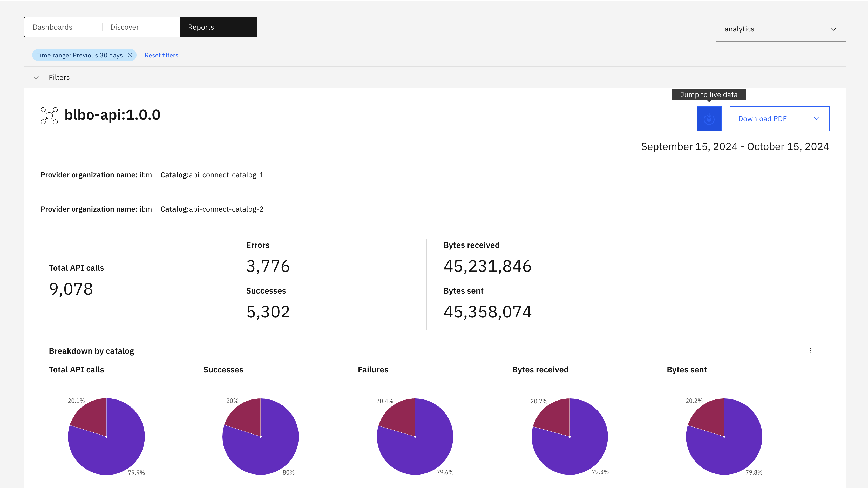Open the Download PDF dropdown
Image resolution: width=868 pixels, height=488 pixels.
[779, 119]
